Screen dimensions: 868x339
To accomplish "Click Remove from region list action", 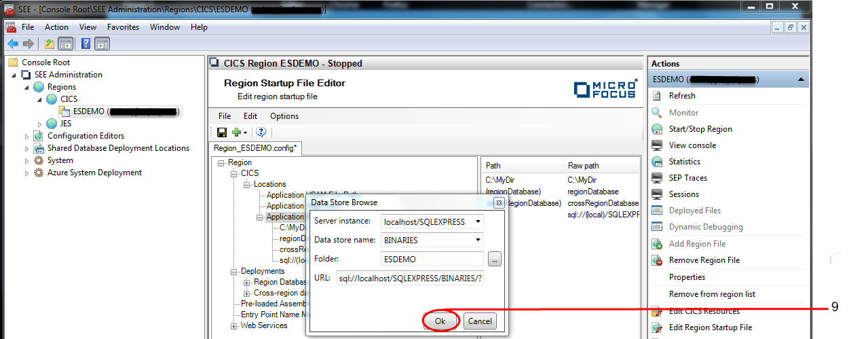I will tap(712, 294).
